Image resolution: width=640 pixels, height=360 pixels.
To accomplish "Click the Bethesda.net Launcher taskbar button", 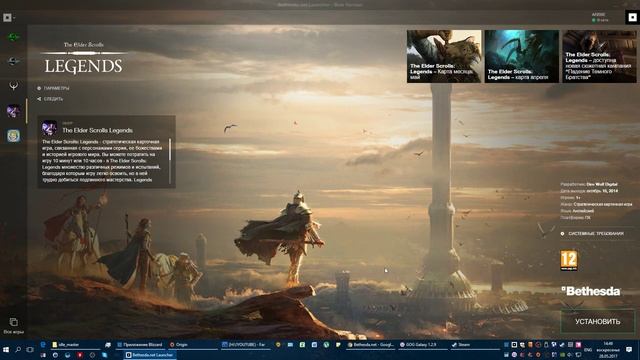I will tap(149, 355).
